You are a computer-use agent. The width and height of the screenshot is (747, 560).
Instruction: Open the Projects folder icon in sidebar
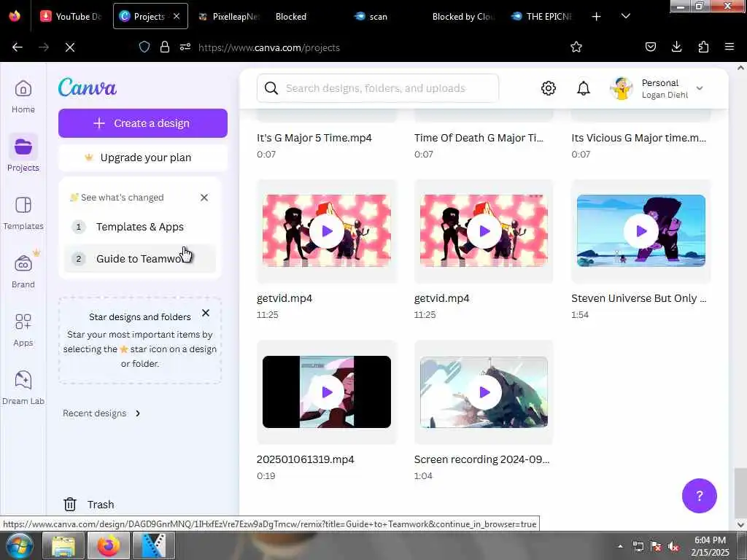coord(23,147)
